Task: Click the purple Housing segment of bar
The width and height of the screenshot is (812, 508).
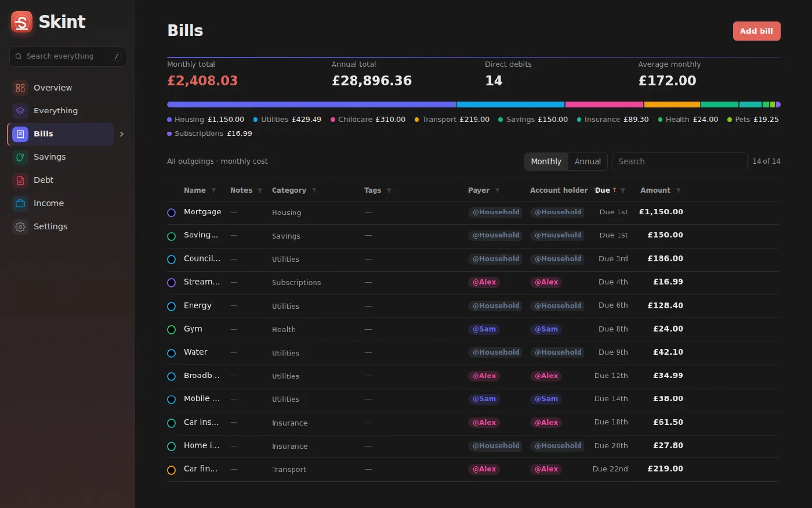Action: click(311, 105)
